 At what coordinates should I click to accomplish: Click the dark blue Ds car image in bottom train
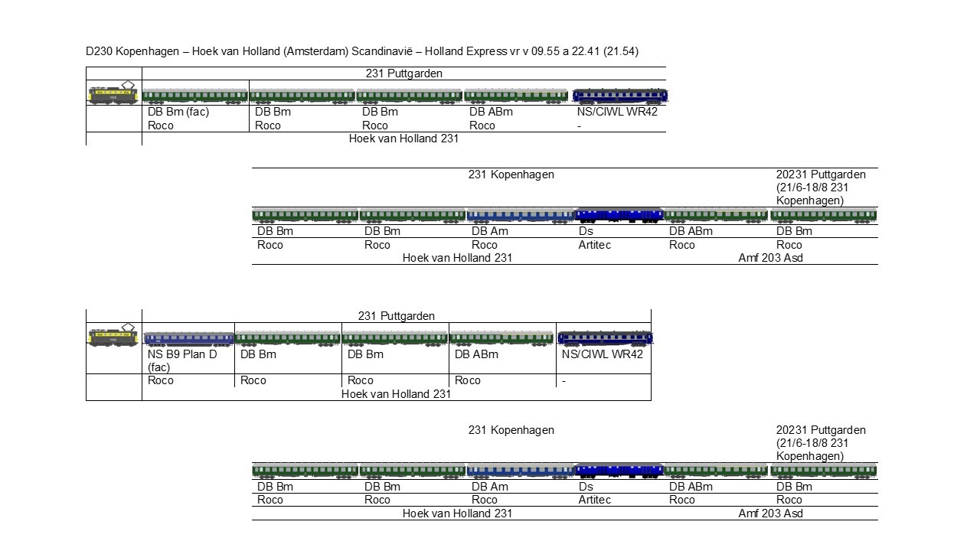618,471
